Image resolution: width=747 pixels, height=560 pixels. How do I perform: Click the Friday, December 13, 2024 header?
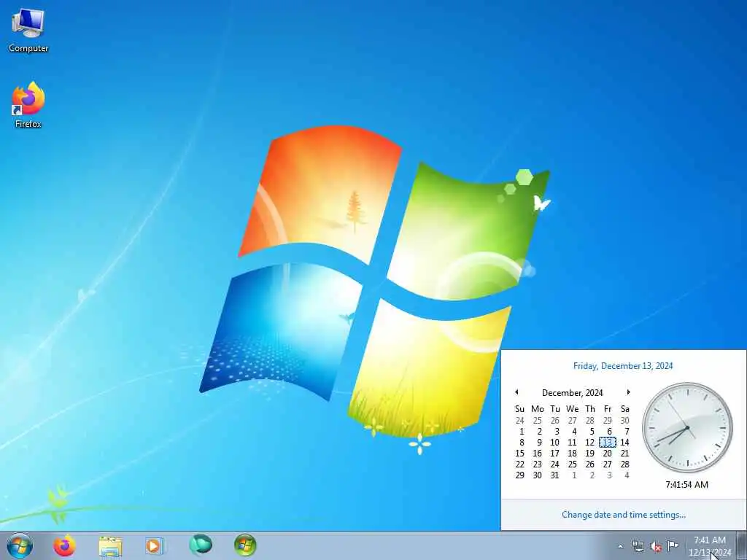[623, 366]
